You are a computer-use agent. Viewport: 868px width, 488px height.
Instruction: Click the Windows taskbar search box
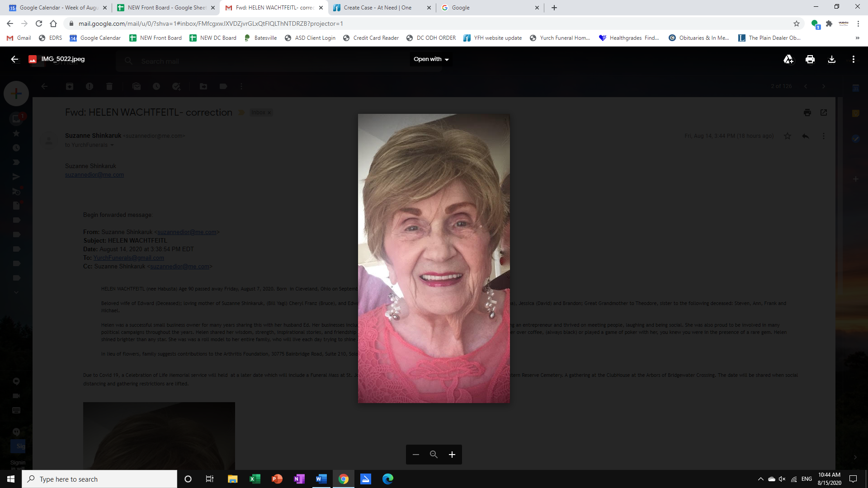tap(99, 479)
